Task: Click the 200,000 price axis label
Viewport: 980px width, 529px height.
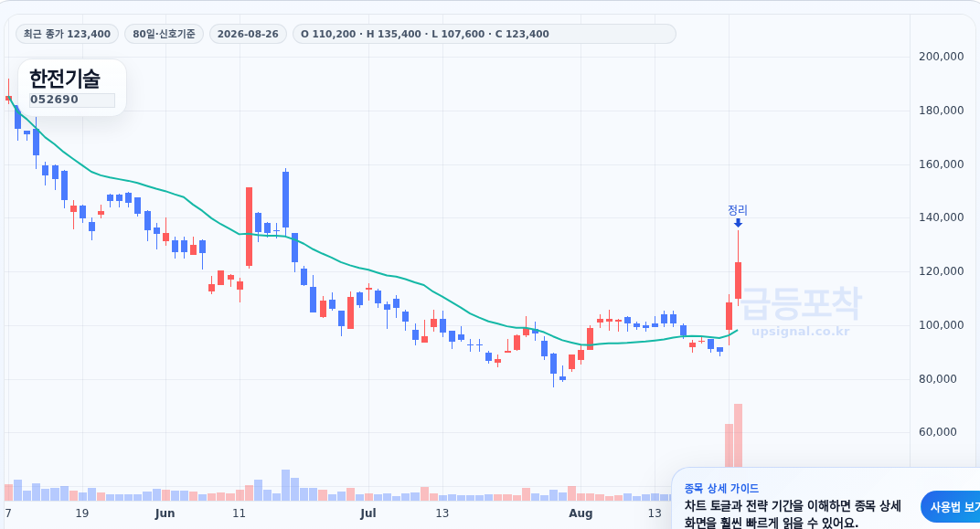Action: click(x=941, y=57)
